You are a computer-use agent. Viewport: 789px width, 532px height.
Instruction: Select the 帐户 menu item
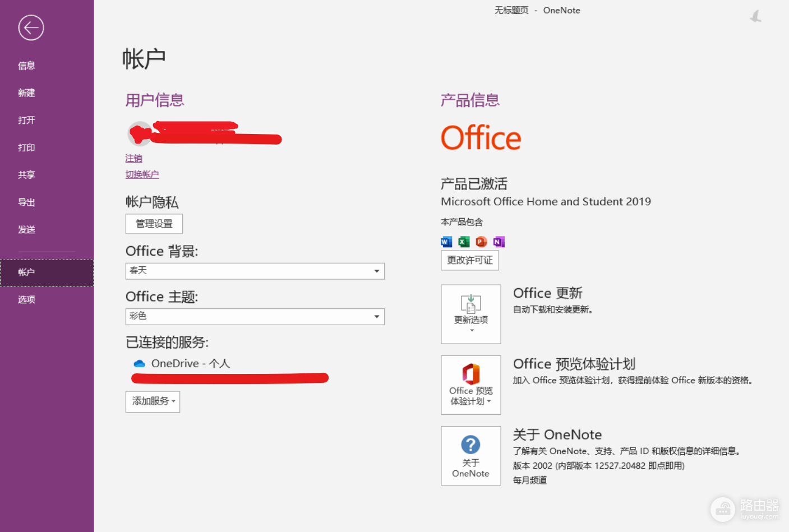tap(47, 272)
